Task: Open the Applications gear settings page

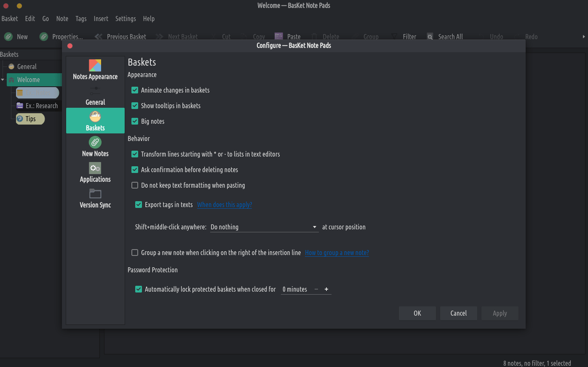Action: 95,168
